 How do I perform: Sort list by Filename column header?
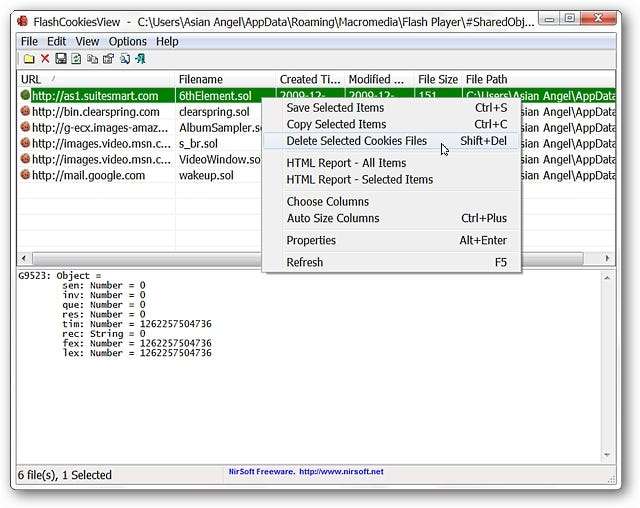pyautogui.click(x=224, y=79)
